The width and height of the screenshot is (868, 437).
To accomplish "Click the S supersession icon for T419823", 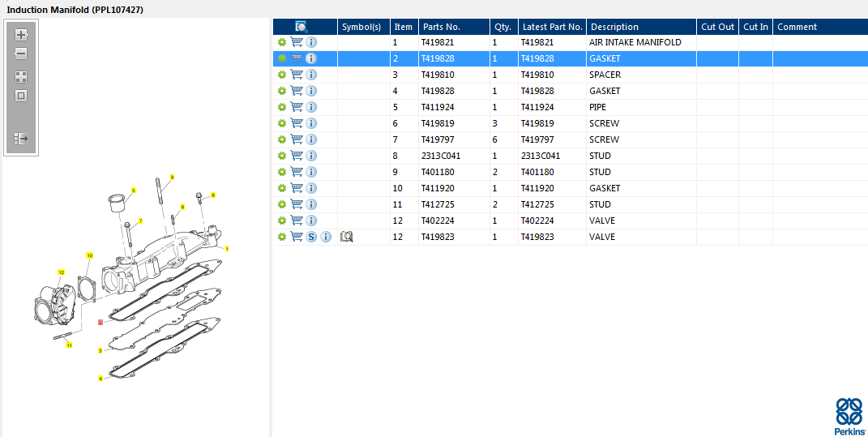I will tap(311, 237).
